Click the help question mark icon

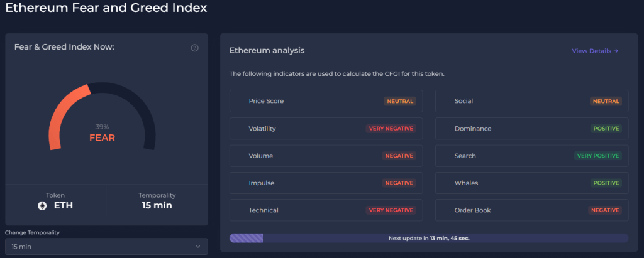195,48
